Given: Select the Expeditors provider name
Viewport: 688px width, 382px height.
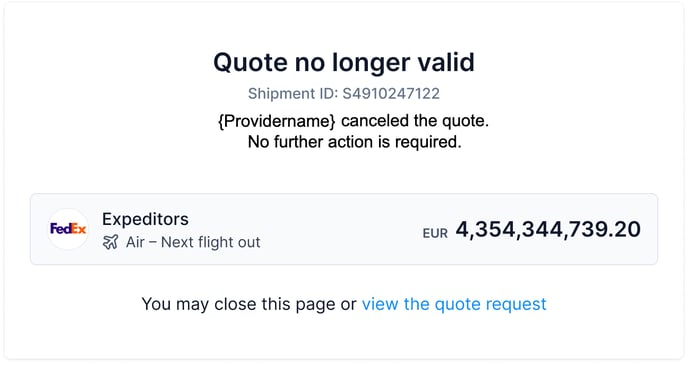Looking at the screenshot, I should 145,219.
